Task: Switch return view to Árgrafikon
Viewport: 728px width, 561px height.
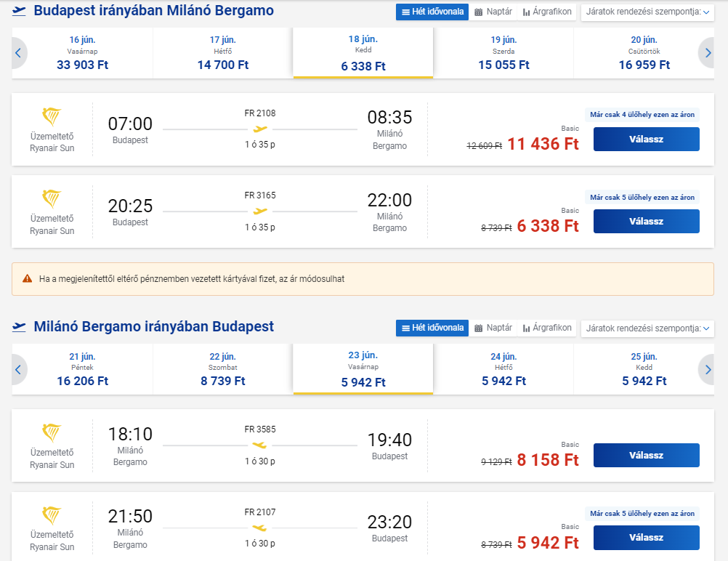Action: coord(547,328)
